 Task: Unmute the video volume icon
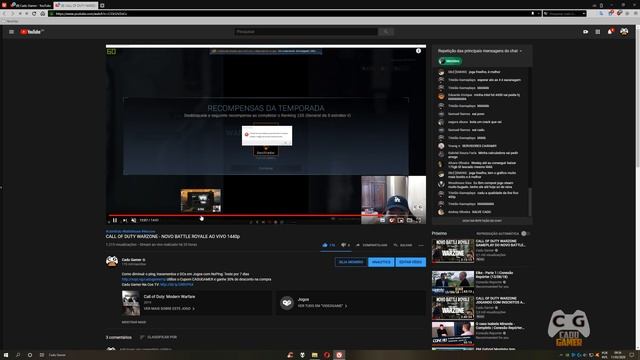(x=133, y=220)
